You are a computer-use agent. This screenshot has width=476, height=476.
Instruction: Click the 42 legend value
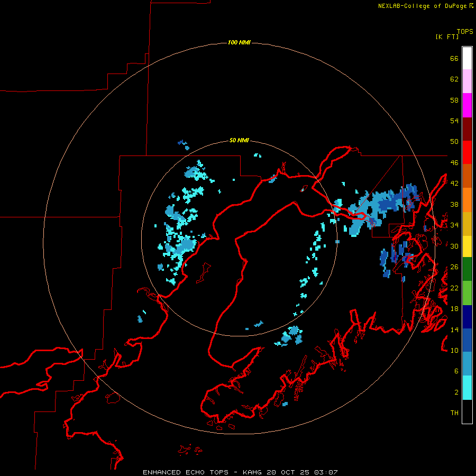tap(454, 184)
